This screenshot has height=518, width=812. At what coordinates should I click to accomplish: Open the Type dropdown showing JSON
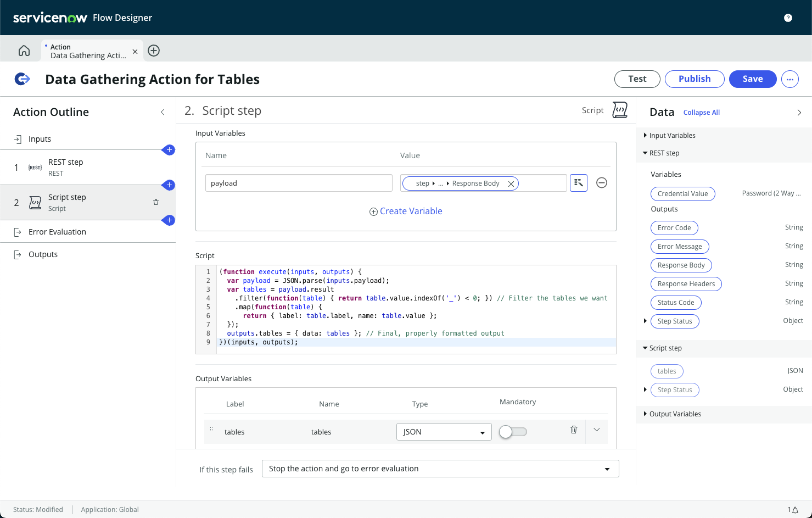(x=444, y=432)
